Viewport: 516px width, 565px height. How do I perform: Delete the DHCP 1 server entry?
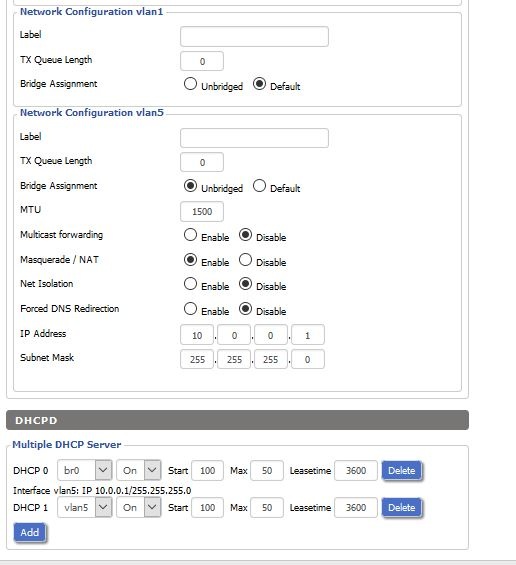(x=401, y=507)
